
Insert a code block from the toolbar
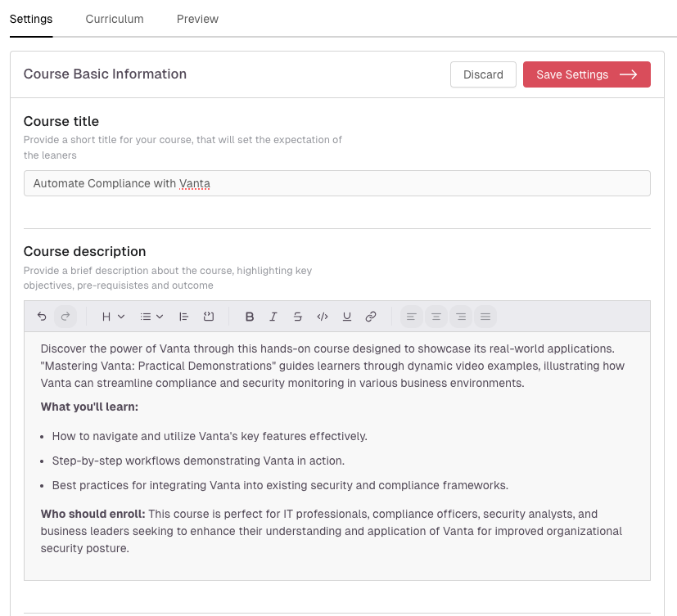click(x=209, y=317)
